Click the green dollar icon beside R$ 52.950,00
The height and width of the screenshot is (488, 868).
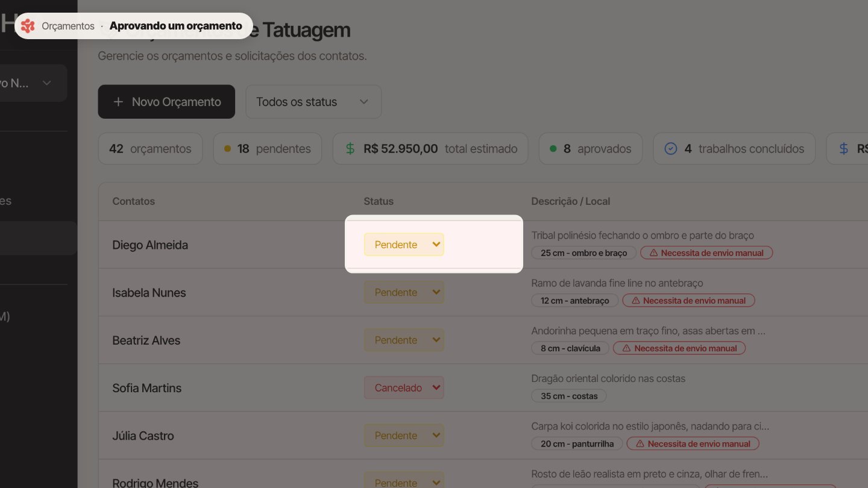[350, 149]
